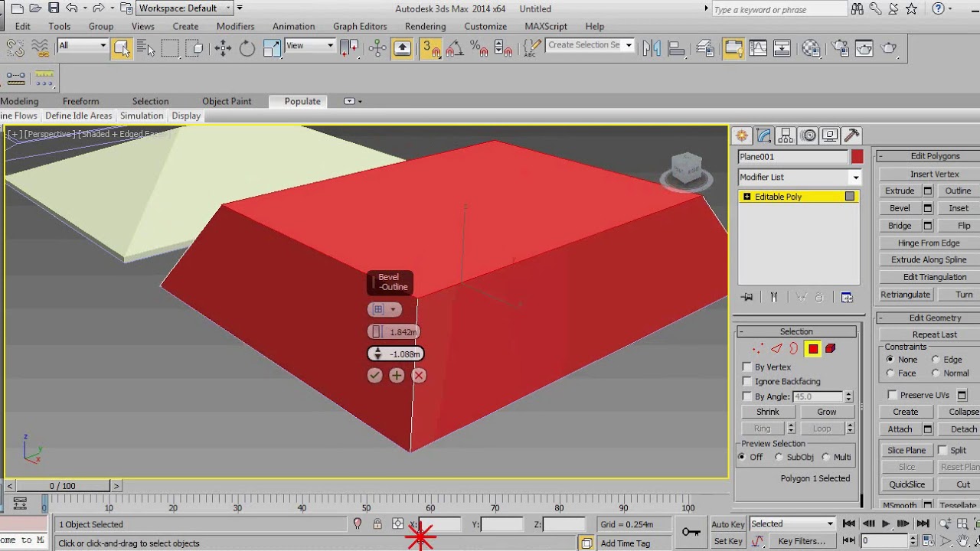
Task: Enable the By Vertex checkbox
Action: 747,367
